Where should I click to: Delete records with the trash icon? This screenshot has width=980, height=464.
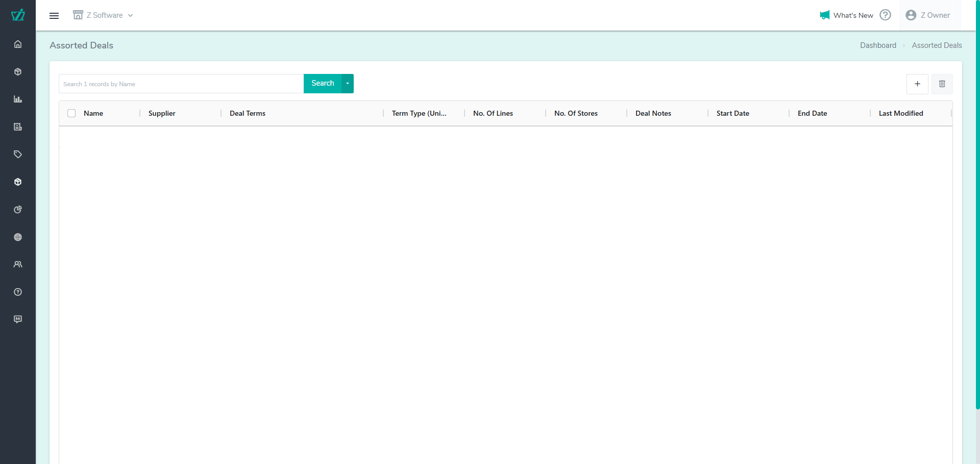pyautogui.click(x=942, y=84)
